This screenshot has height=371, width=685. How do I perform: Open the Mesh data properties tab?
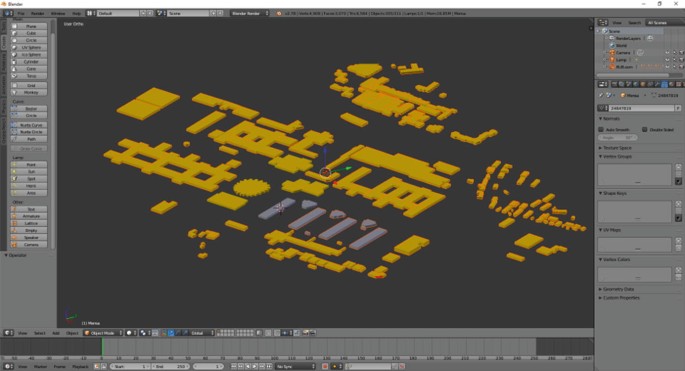[x=664, y=84]
